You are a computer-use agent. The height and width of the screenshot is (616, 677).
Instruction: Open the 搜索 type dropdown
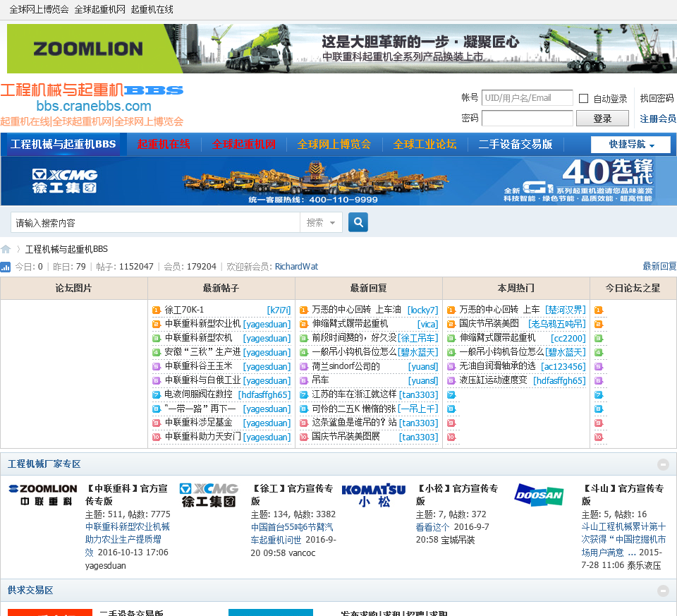pyautogui.click(x=321, y=222)
